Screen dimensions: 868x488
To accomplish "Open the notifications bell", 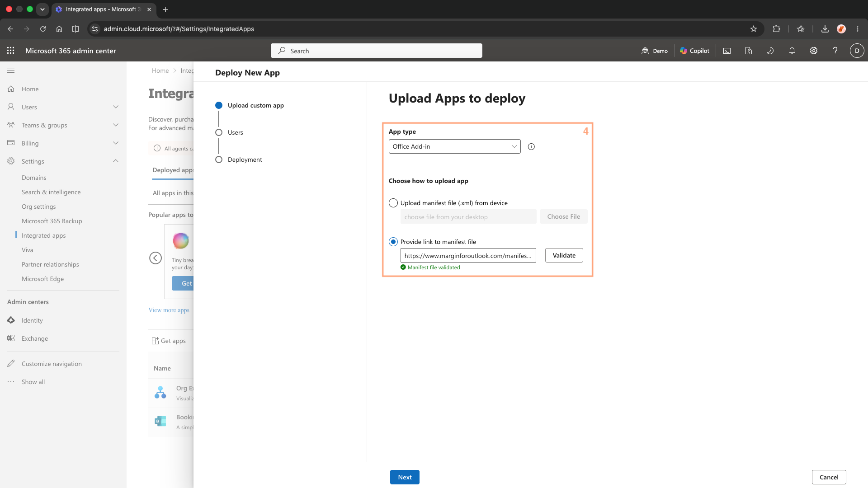I will [792, 51].
